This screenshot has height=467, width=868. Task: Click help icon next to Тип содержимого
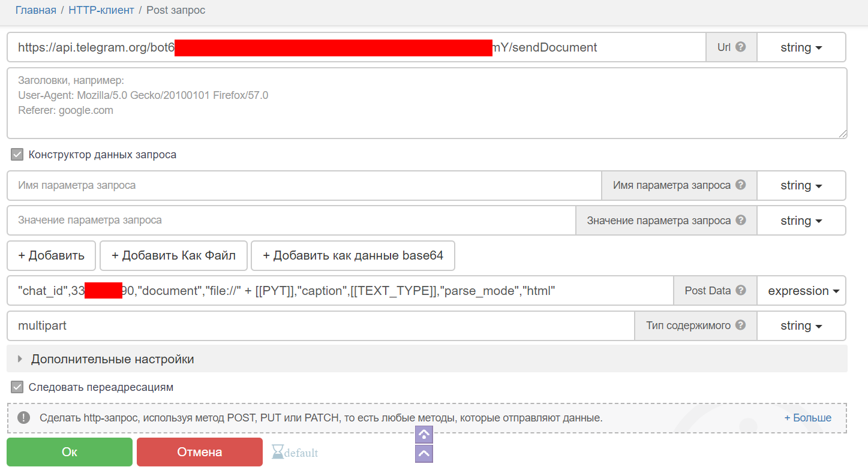point(741,326)
